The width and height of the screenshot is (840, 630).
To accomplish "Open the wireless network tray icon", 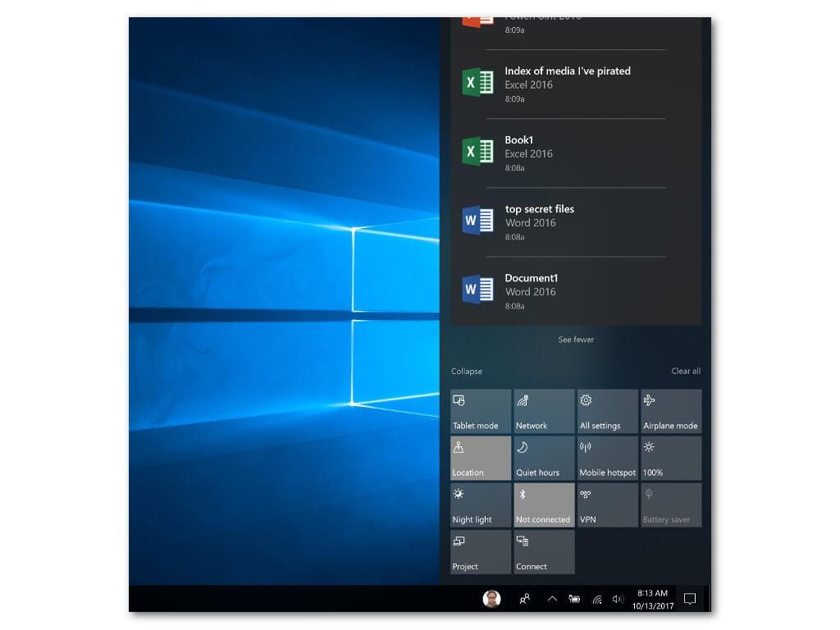I will click(x=597, y=599).
